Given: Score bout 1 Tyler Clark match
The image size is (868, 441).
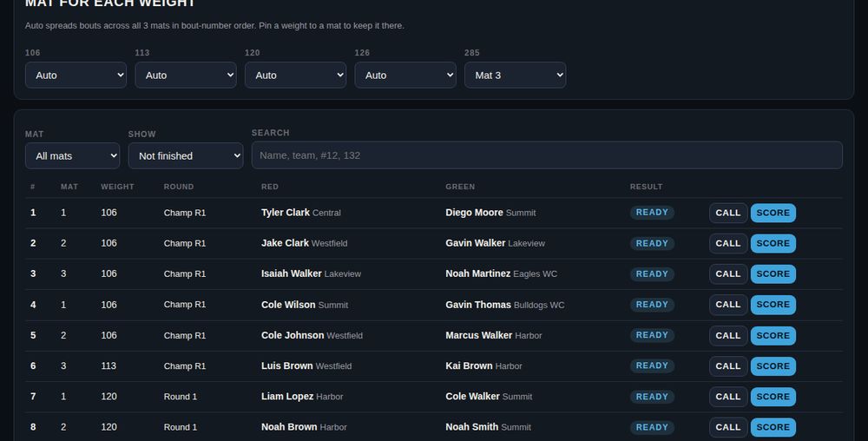Looking at the screenshot, I should point(773,213).
